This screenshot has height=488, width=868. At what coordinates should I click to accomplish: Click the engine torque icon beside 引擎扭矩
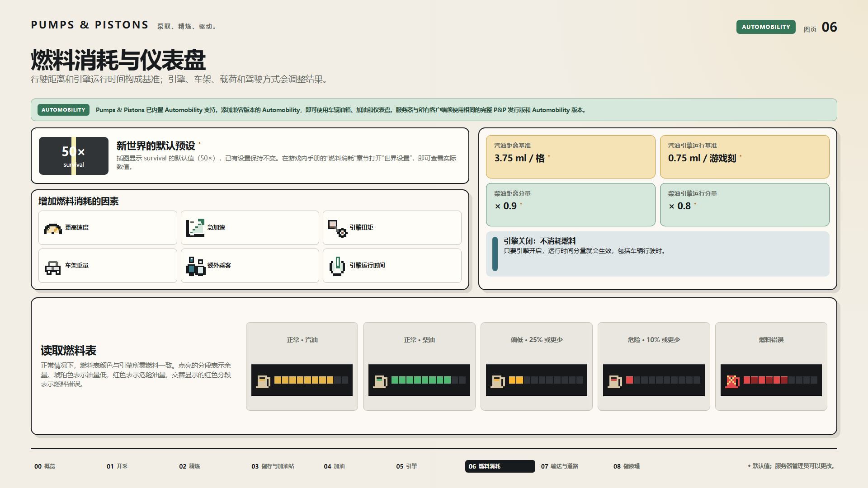pyautogui.click(x=337, y=228)
